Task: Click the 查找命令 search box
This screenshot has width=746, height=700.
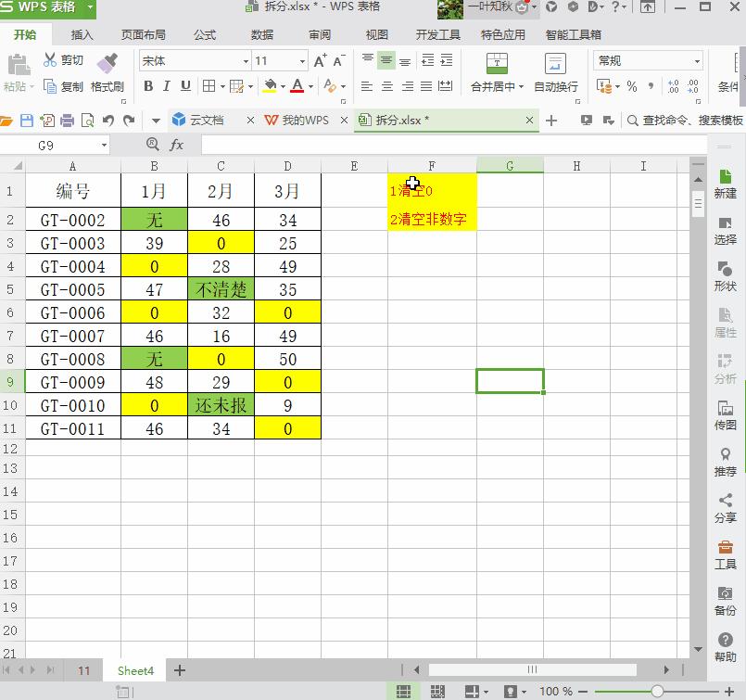Action: click(x=686, y=121)
